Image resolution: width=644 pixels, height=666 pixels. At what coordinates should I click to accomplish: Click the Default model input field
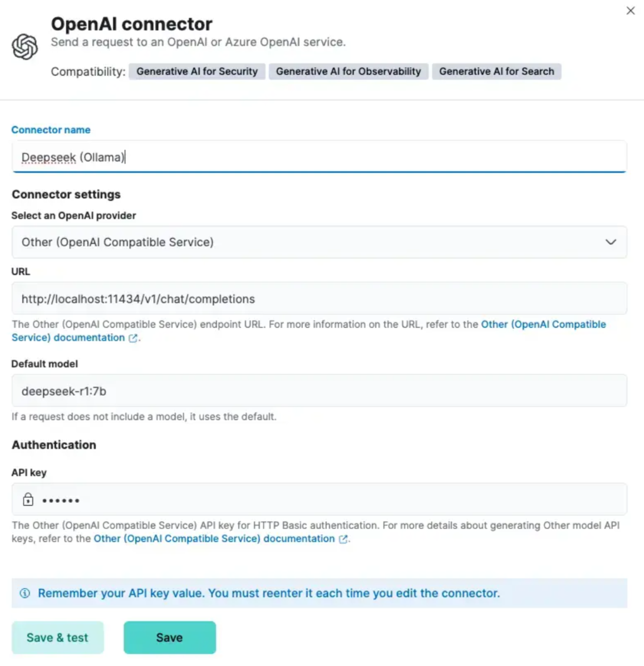click(x=319, y=391)
